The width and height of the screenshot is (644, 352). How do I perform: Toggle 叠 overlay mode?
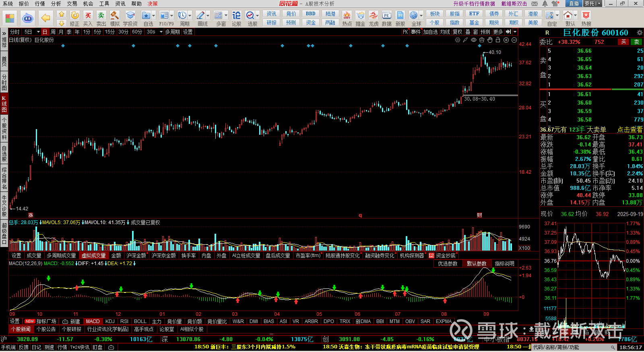[468, 32]
